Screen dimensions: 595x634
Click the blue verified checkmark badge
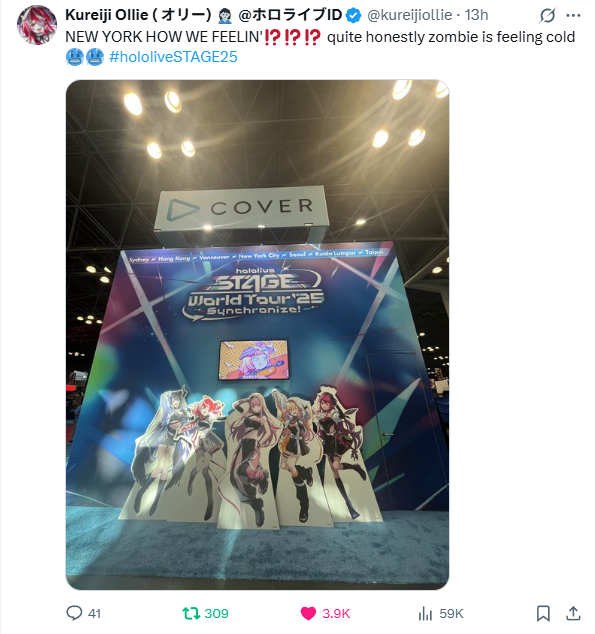click(354, 15)
